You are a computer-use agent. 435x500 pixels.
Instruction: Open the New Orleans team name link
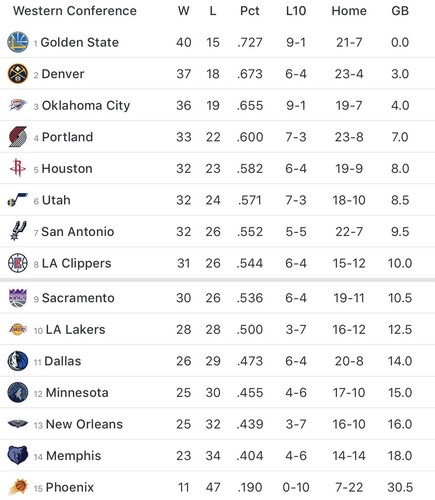(x=84, y=424)
